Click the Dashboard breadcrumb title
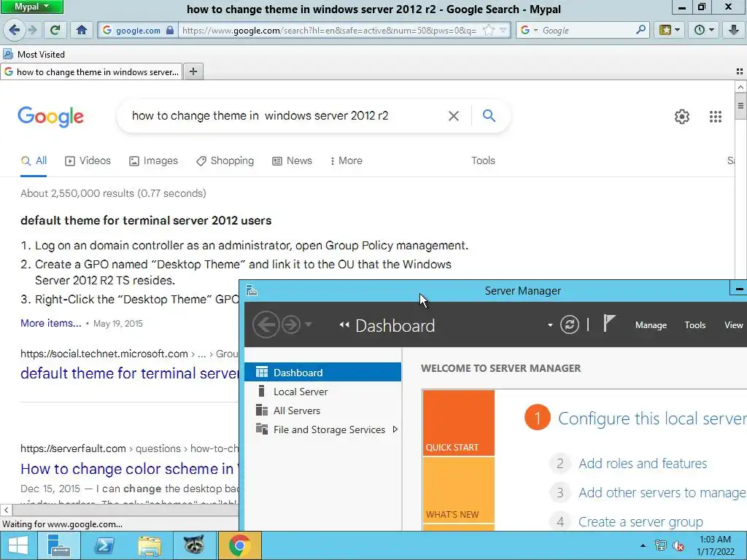 395,326
